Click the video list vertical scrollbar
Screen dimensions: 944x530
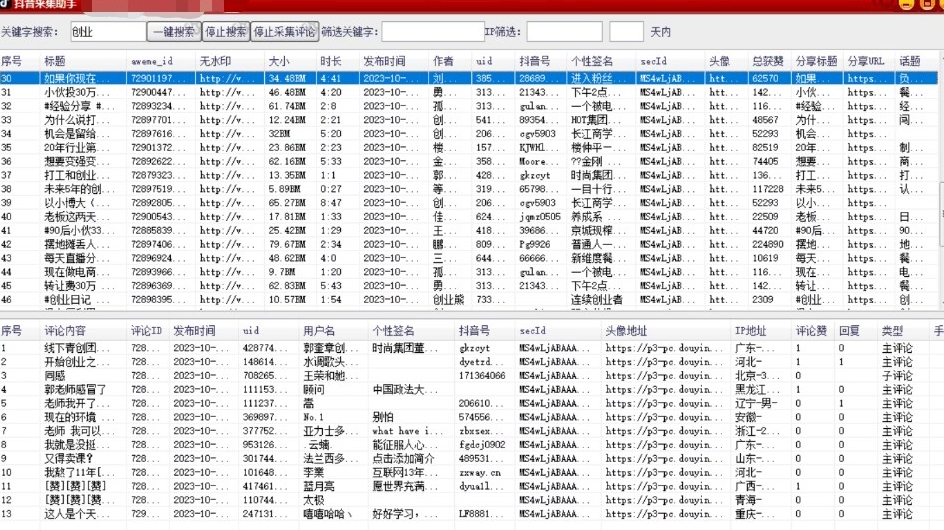(x=939, y=190)
